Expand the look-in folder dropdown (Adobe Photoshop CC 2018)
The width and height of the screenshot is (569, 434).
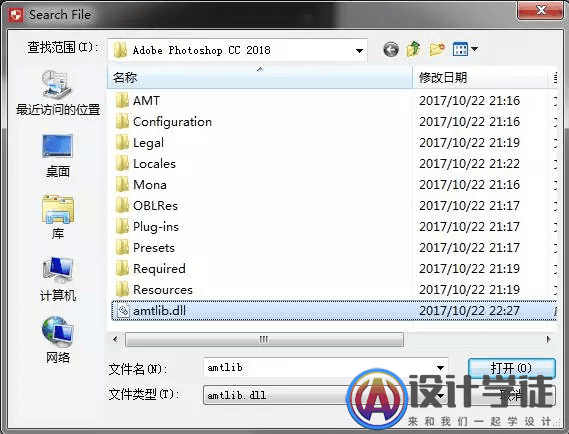pos(359,50)
